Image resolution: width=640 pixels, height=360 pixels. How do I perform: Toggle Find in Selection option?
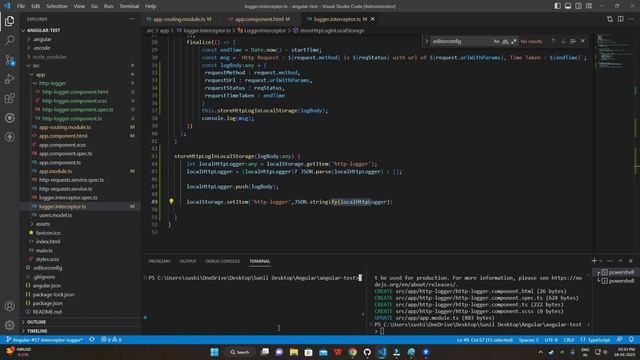click(573, 41)
